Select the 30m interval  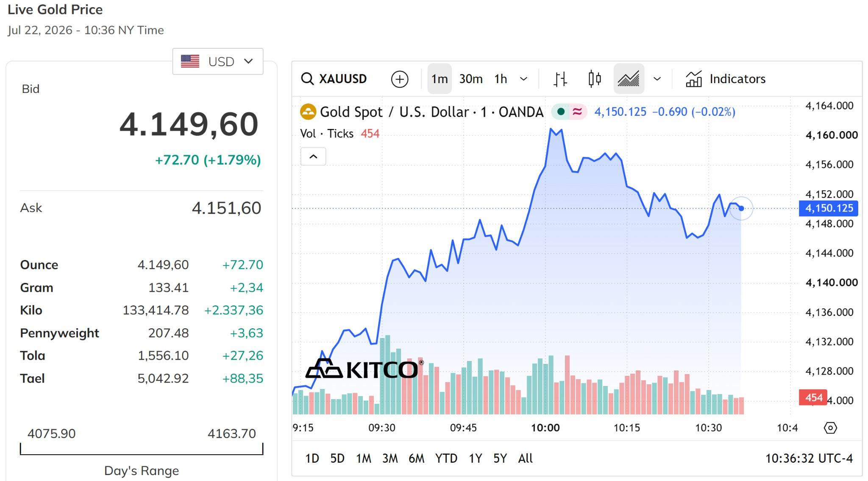(471, 79)
